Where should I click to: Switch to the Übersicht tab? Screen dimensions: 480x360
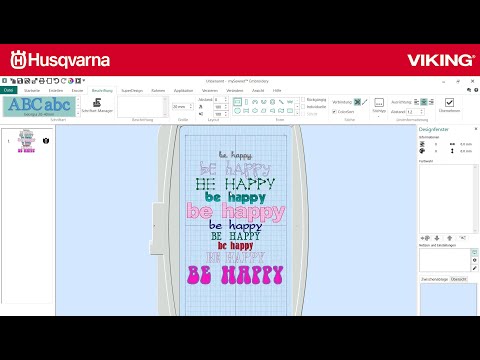pyautogui.click(x=459, y=279)
